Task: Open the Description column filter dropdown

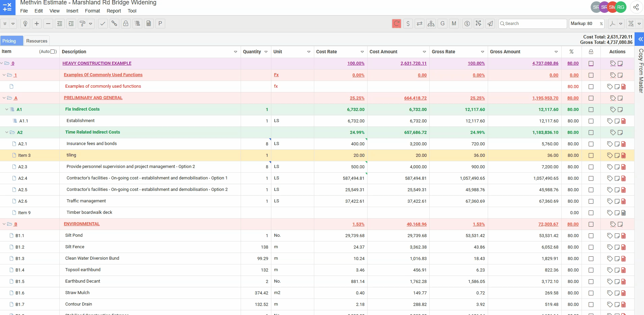Action: point(235,52)
